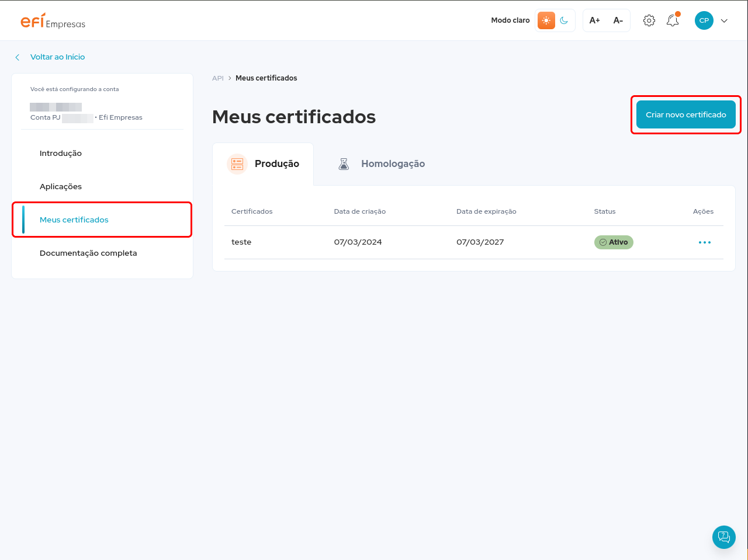Switch to light mode sun icon

546,20
